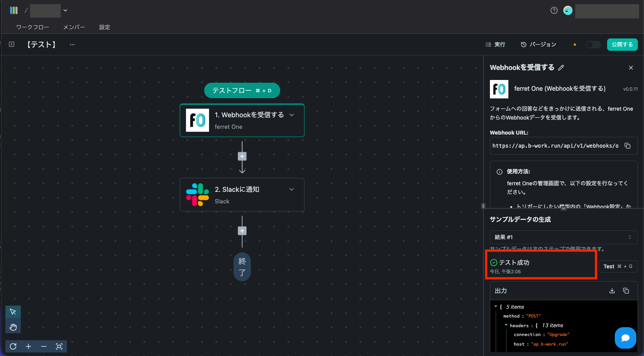Toggle the sidebar panel icon beside 【テスト】
Viewport: 644px width, 356px height.
click(x=12, y=44)
